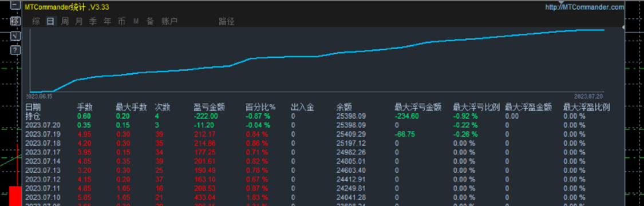The image size is (644, 206).
Task: Click the 最大浮盈比例 column header
Action: tap(587, 108)
